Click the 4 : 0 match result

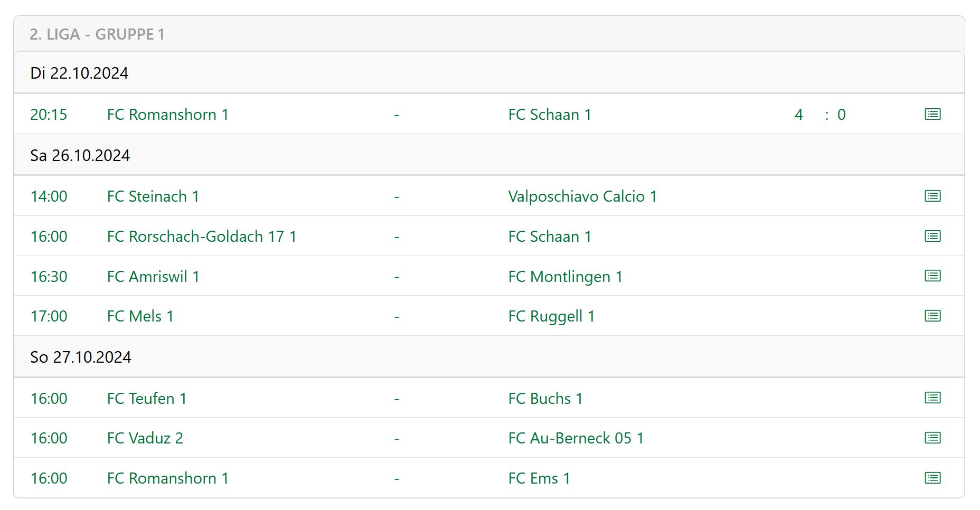(x=819, y=115)
